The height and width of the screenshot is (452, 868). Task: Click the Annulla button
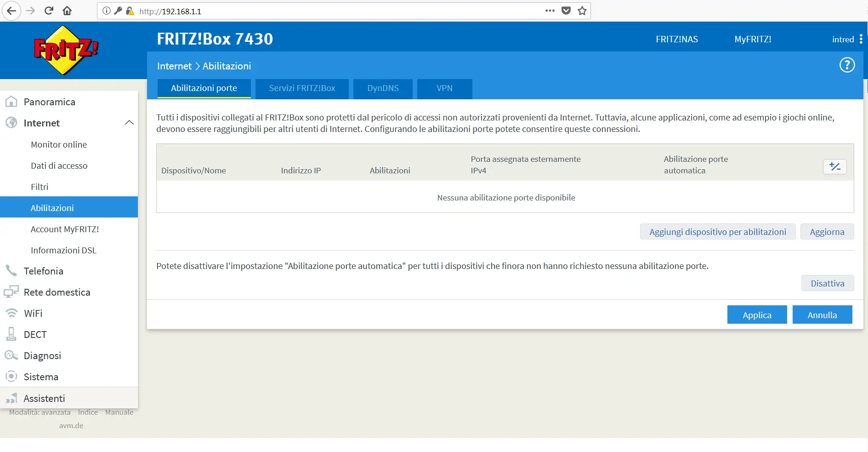(822, 315)
